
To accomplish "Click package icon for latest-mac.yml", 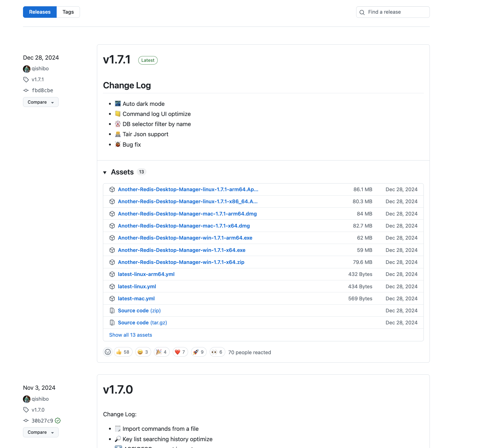I will tap(112, 298).
